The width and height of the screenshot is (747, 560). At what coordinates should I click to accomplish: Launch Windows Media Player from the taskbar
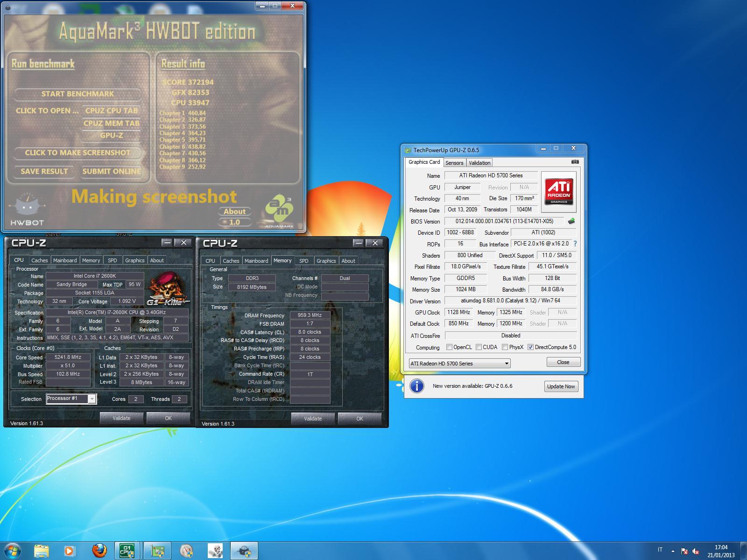(69, 551)
